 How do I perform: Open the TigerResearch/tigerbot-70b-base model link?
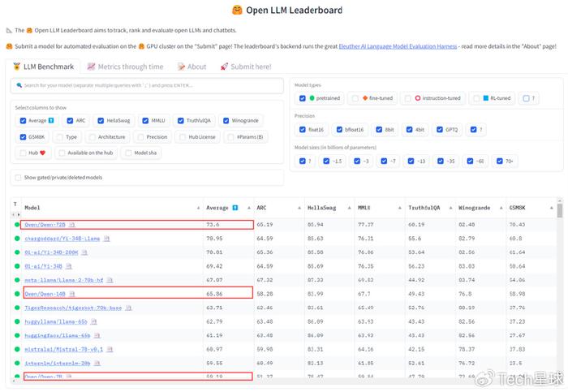73,308
